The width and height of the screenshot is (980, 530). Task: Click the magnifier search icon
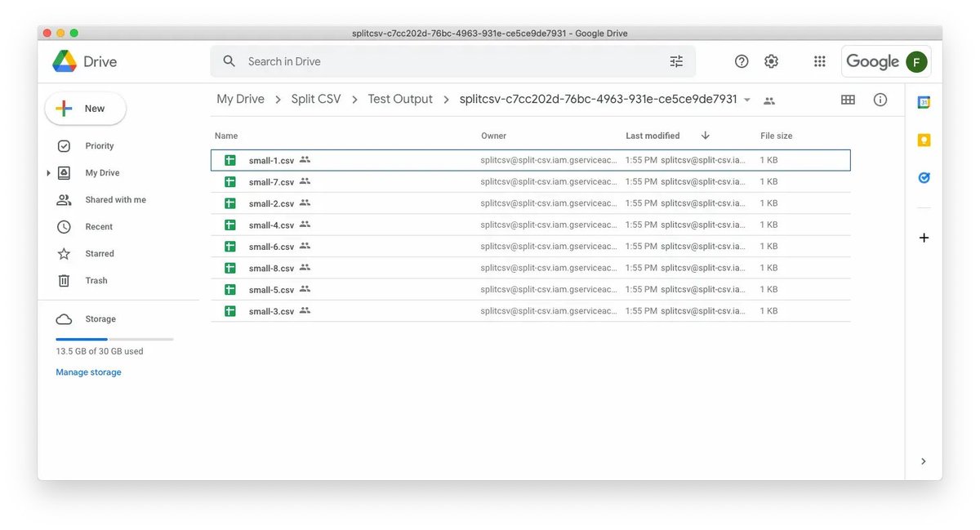(229, 61)
